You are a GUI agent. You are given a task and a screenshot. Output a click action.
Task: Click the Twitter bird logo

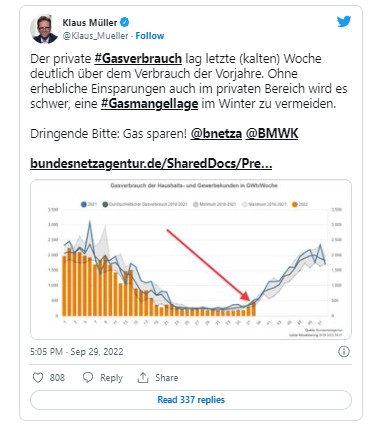click(344, 22)
